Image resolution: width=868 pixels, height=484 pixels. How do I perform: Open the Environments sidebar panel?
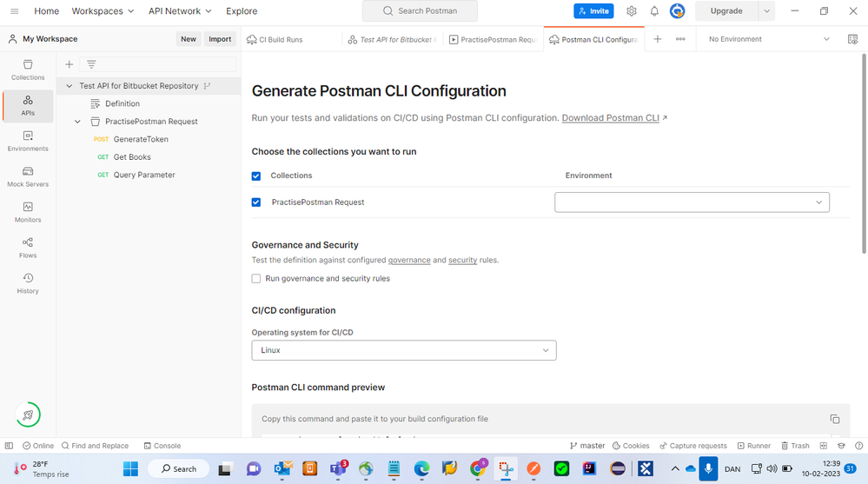(x=28, y=142)
